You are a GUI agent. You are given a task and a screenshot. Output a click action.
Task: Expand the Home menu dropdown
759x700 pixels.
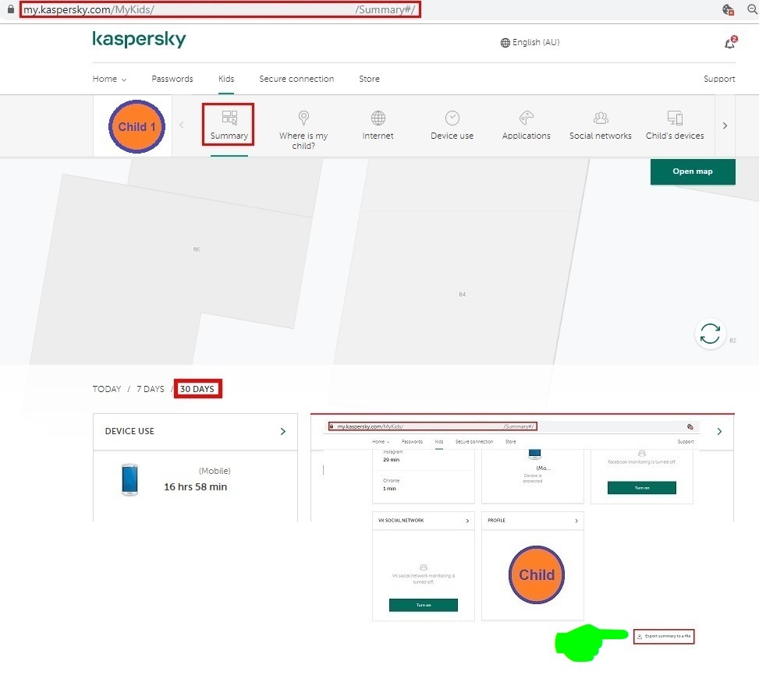[109, 79]
